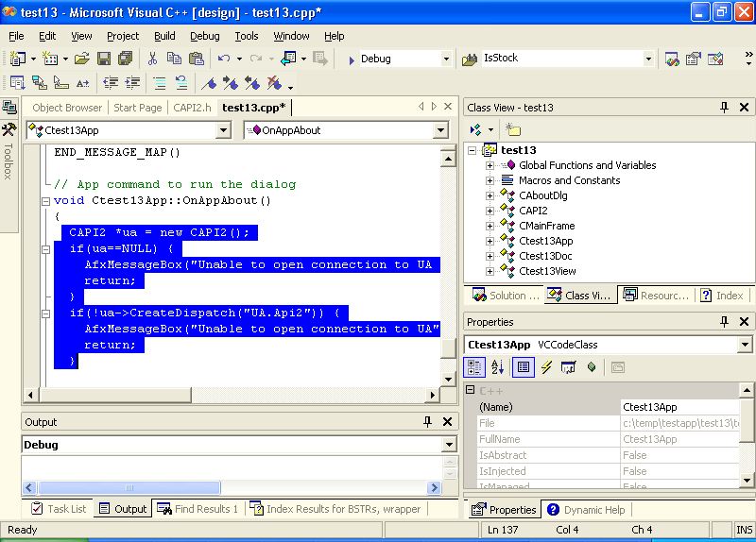Expand Global Functions and Variables node
The height and width of the screenshot is (542, 756).
click(x=490, y=166)
